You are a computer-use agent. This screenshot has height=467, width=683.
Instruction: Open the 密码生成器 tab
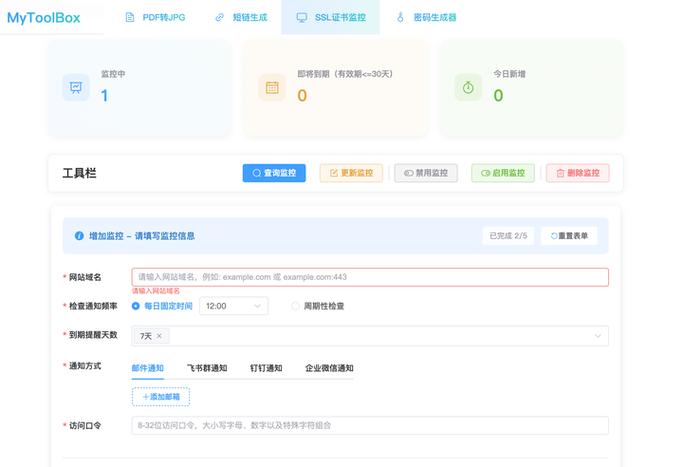(x=426, y=17)
